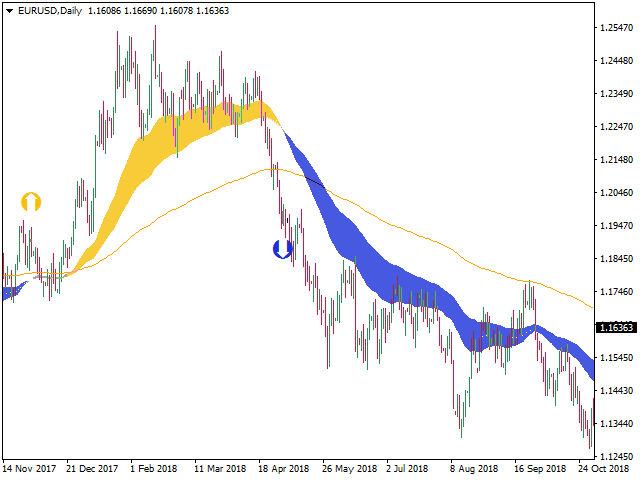Click the 24 Oct 2018 date label
Screen dimensions: 640x480
pyautogui.click(x=604, y=469)
